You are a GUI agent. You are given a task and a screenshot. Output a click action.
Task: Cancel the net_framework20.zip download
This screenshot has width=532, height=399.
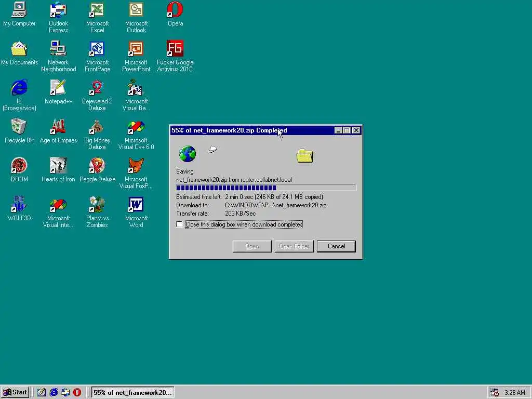click(x=336, y=246)
